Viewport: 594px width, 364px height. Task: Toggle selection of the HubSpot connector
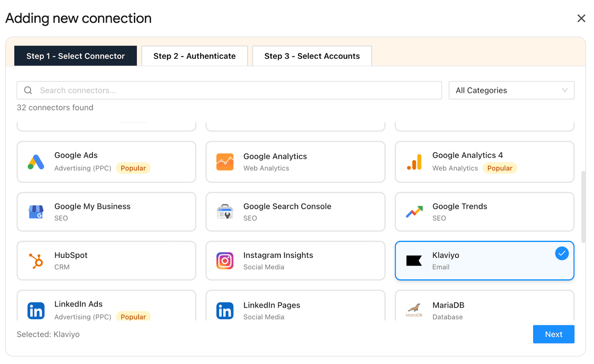pyautogui.click(x=106, y=260)
